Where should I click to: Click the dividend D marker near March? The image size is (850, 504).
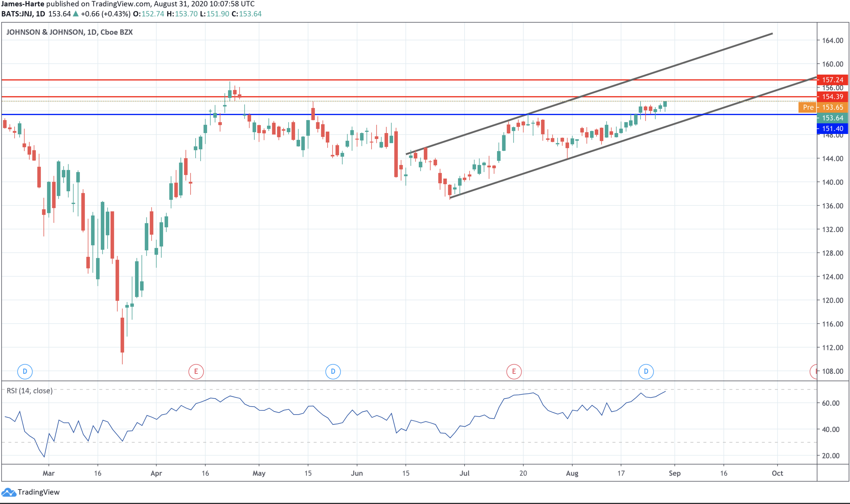pos(25,371)
